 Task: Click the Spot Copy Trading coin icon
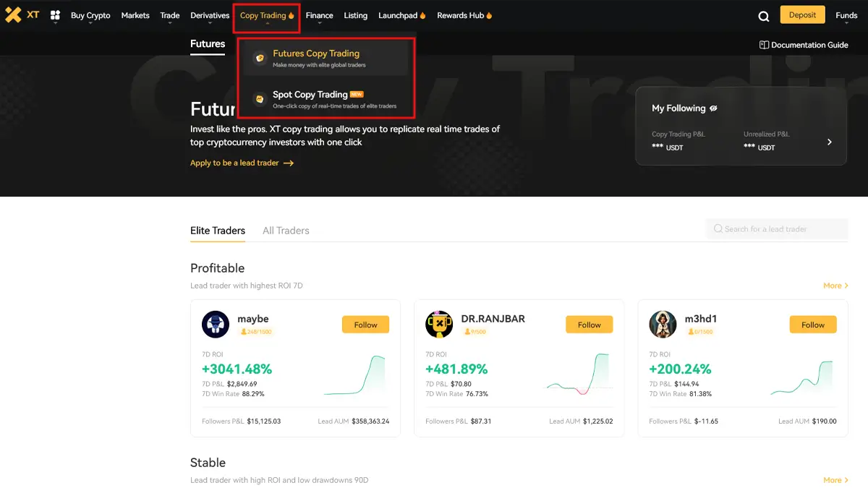point(260,99)
